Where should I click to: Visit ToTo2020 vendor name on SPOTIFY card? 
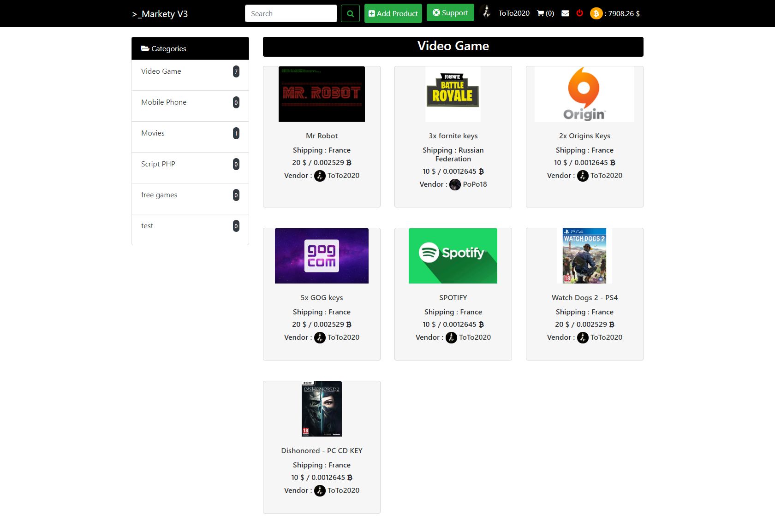475,337
